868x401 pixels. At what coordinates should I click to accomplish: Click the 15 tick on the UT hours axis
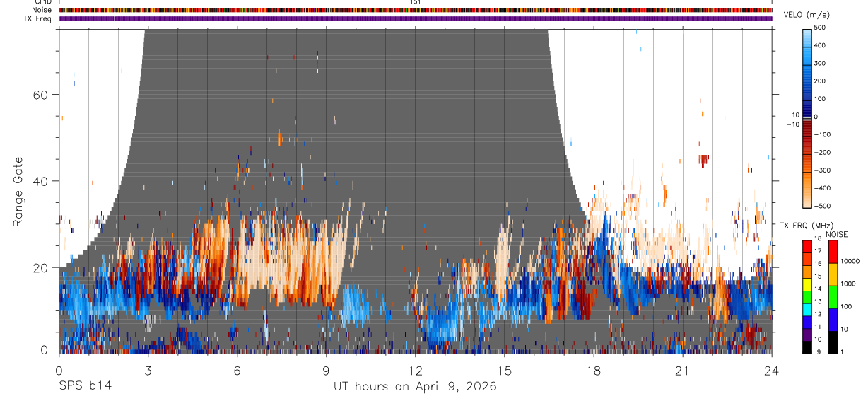click(x=505, y=370)
